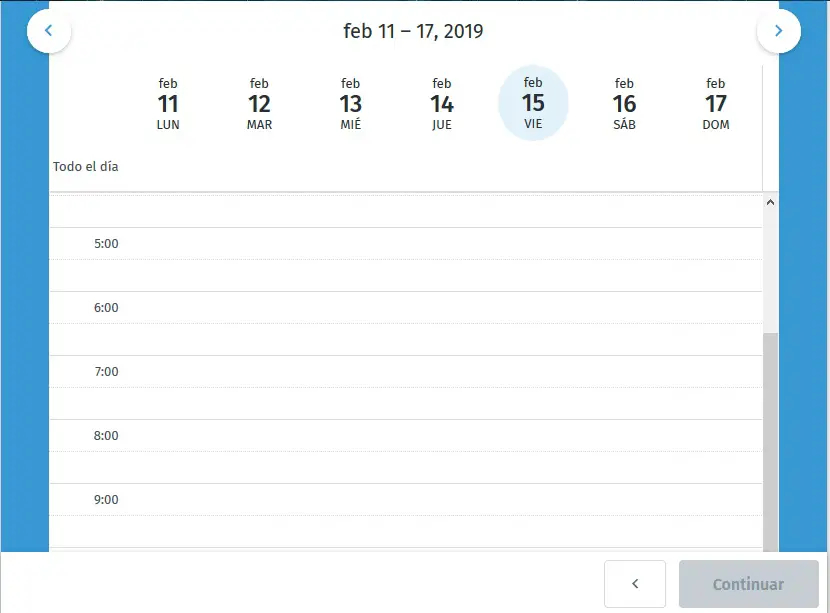Click the calendar vertical scrollbar thumb
The height and width of the screenshot is (613, 830).
(770, 440)
